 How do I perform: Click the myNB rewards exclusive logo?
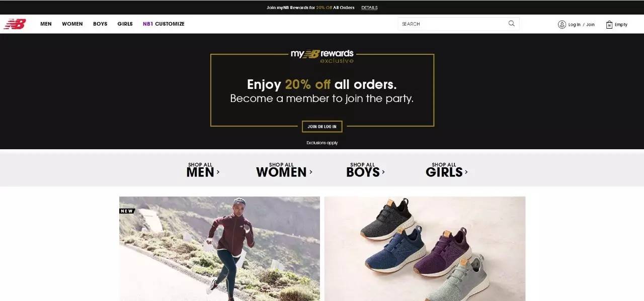[x=322, y=56]
